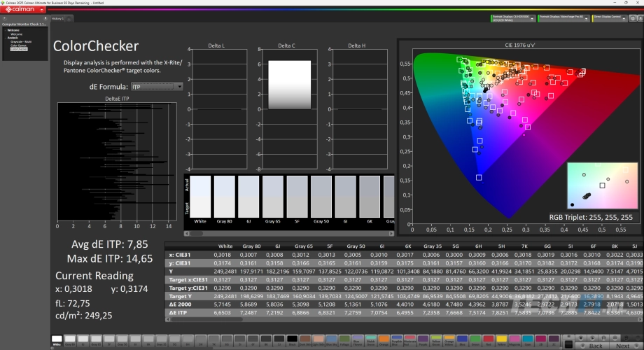Screen dimensions: 644x350
Task: Click the cd/m²: 249,25 reading
Action: 84,316
